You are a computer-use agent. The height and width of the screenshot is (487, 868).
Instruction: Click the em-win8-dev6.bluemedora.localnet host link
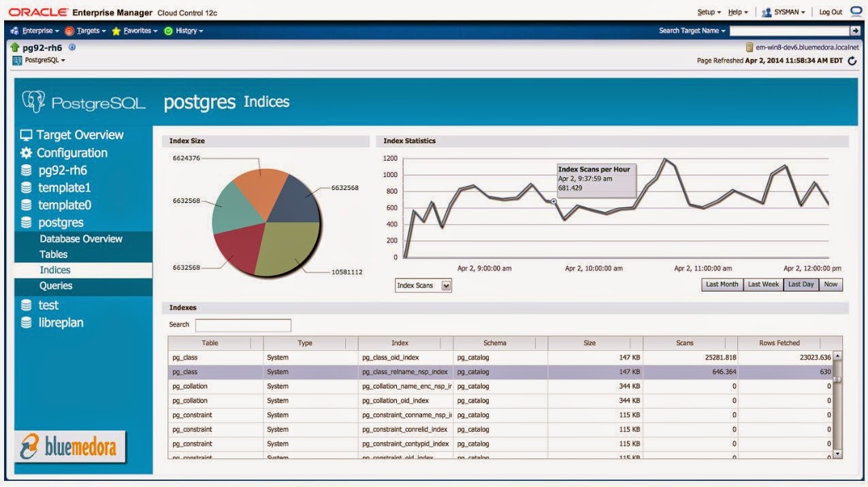807,47
